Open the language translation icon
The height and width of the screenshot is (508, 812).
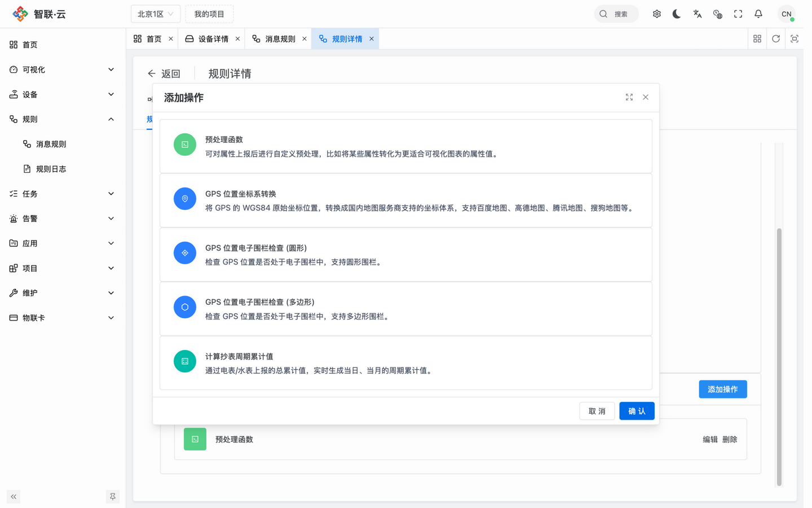click(x=698, y=14)
